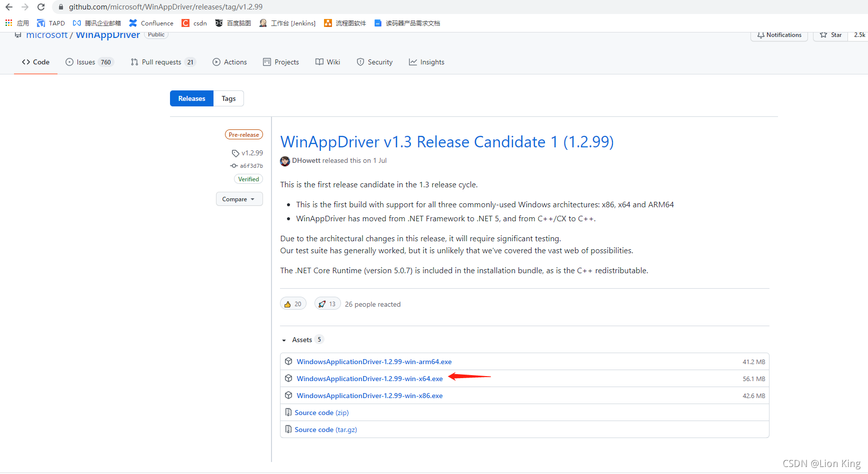
Task: Collapse the Assets section
Action: click(302, 340)
